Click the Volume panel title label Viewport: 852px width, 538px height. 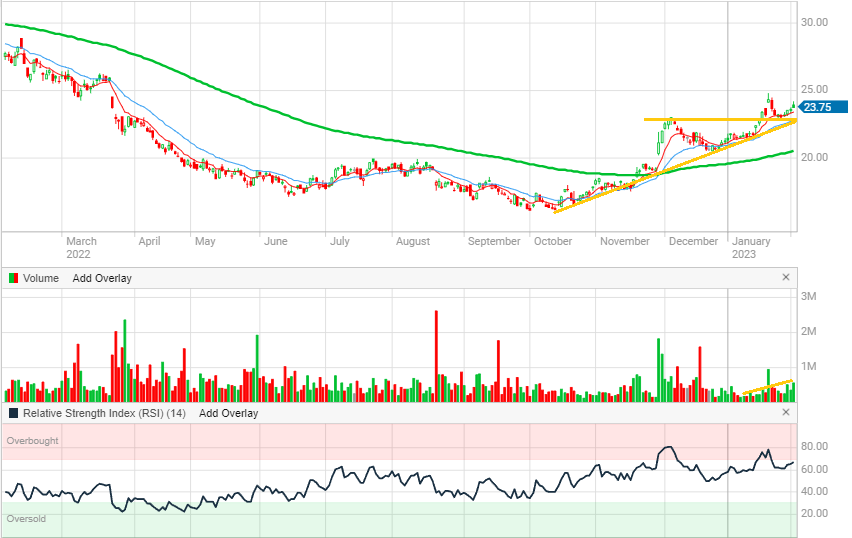pyautogui.click(x=41, y=278)
